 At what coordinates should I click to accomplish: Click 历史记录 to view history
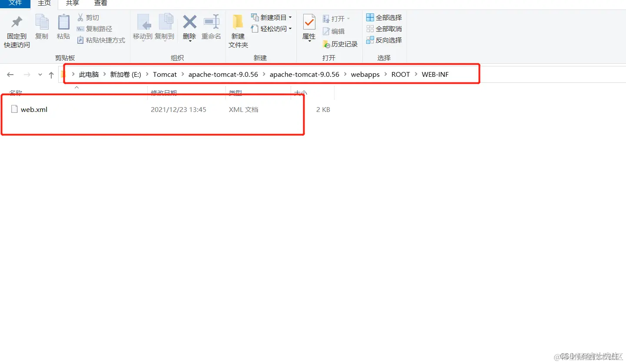pyautogui.click(x=340, y=43)
